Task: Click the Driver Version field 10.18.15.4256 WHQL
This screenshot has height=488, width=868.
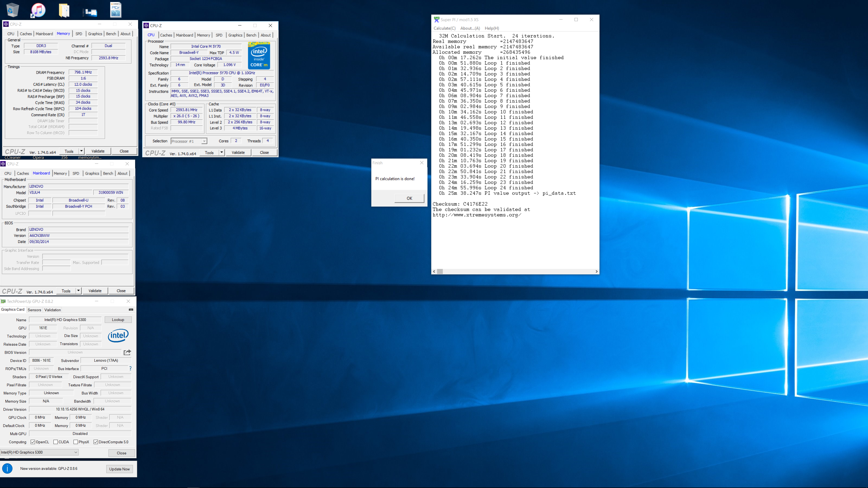Action: click(80, 409)
